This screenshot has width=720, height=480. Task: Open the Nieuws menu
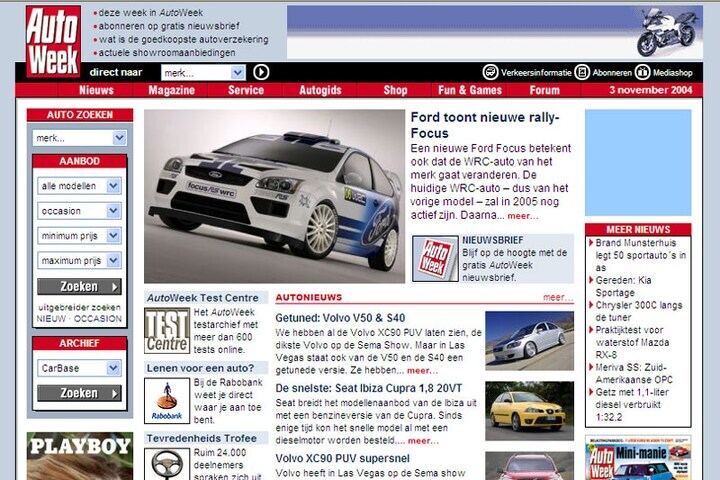click(96, 90)
